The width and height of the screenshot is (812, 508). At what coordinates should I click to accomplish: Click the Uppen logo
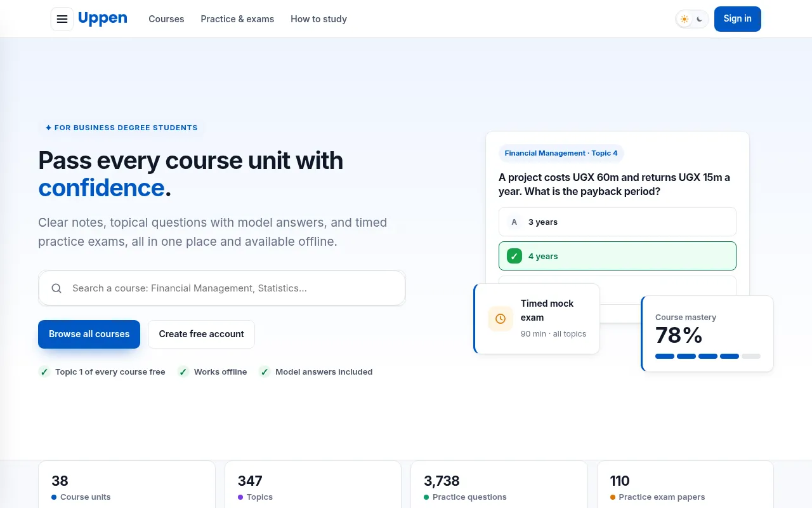click(102, 18)
